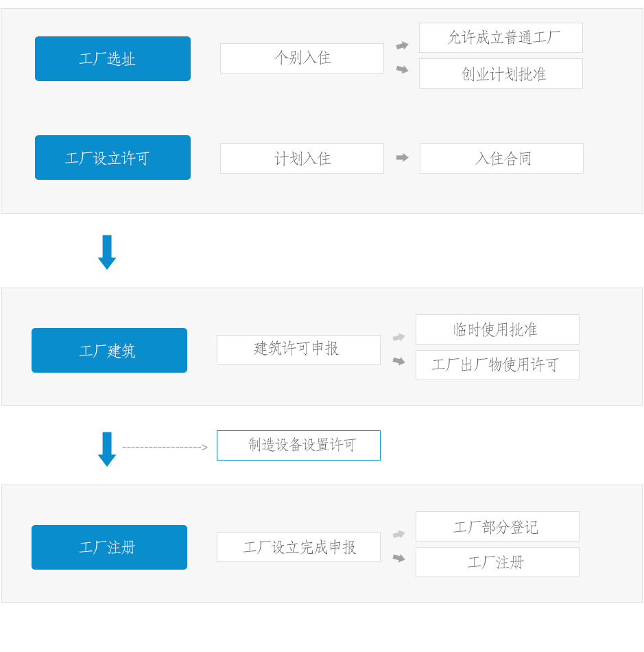This screenshot has height=652, width=644.
Task: Click the 允许成立普通工厂 box
Action: 501,38
